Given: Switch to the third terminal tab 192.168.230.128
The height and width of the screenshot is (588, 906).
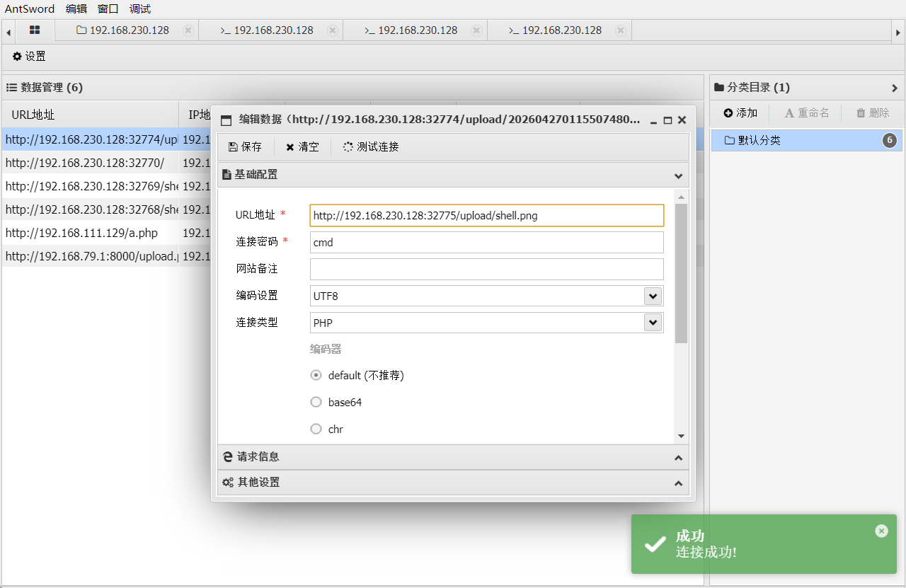Looking at the screenshot, I should point(556,30).
